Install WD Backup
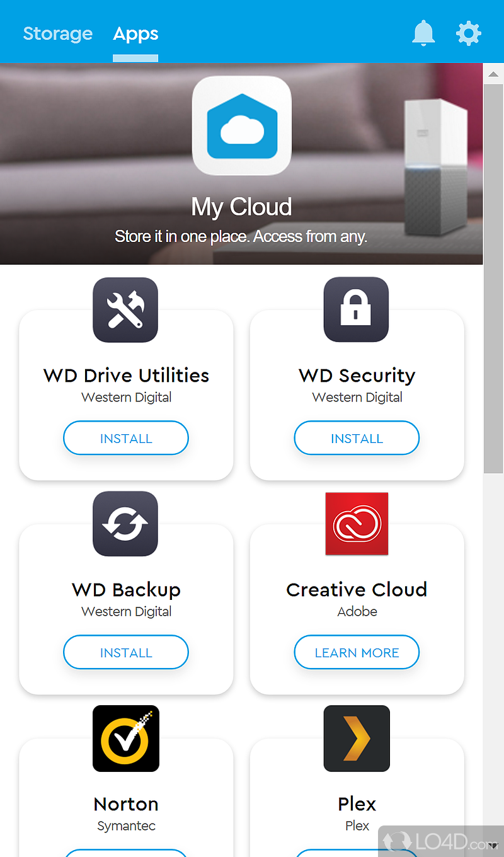Image resolution: width=504 pixels, height=857 pixels. (125, 652)
